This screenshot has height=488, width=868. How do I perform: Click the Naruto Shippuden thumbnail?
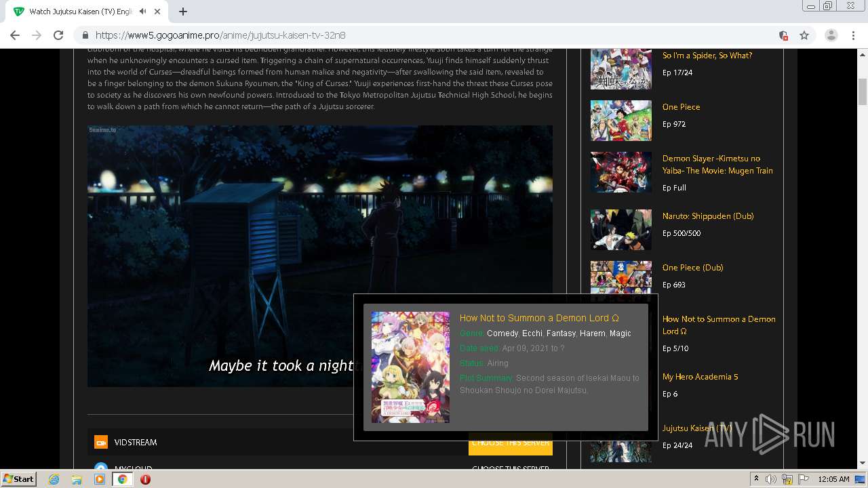click(x=620, y=230)
